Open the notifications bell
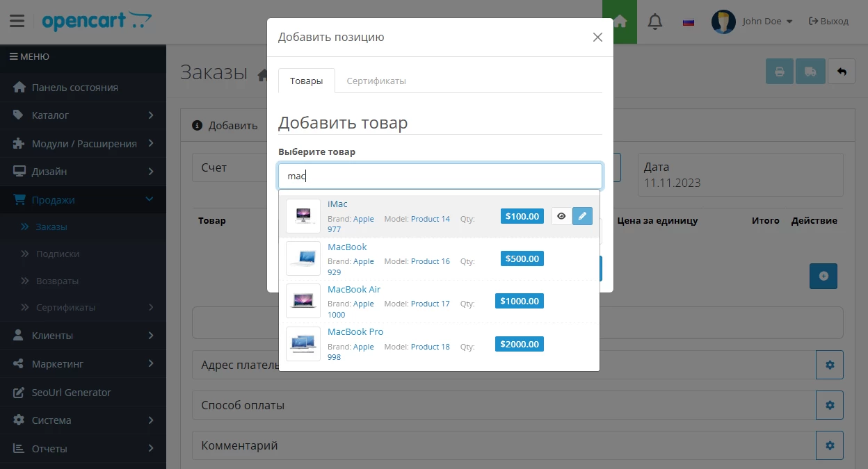The image size is (868, 469). pos(654,22)
